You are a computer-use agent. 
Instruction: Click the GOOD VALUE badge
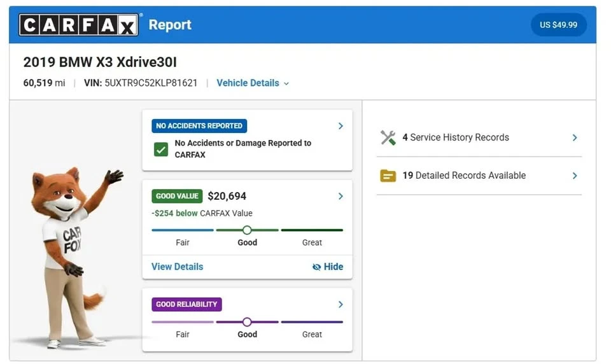[177, 196]
